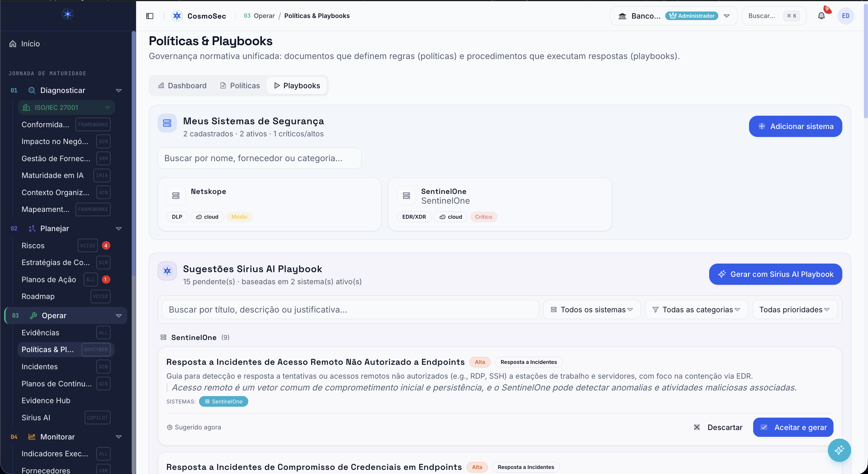Open Gestão de Fornec... in sidebar
The image size is (868, 474).
[56, 158]
